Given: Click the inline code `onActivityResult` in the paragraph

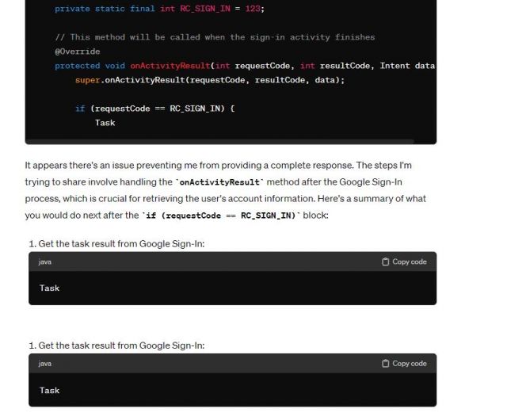Looking at the screenshot, I should (219, 182).
